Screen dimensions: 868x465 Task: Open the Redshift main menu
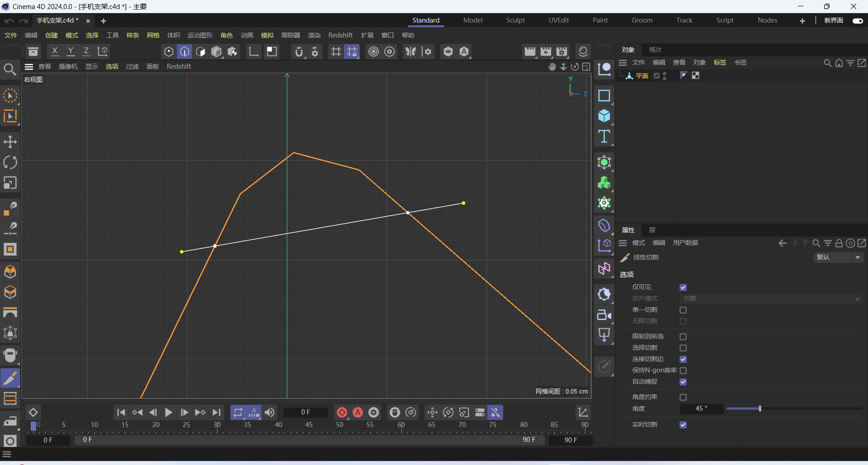pos(340,35)
